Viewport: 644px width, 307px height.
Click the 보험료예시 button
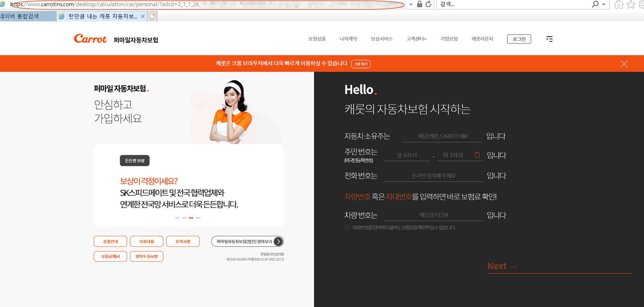click(x=110, y=256)
